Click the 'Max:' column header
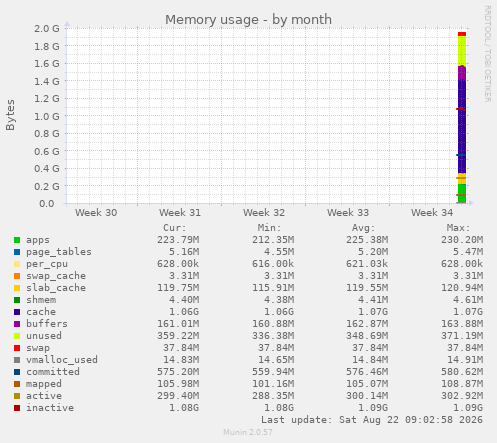 click(x=458, y=228)
